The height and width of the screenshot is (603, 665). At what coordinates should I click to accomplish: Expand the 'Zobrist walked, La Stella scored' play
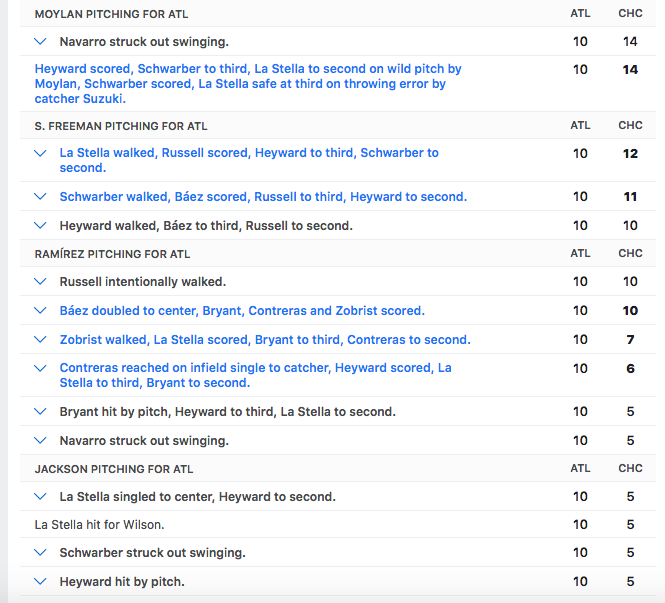pyautogui.click(x=41, y=340)
